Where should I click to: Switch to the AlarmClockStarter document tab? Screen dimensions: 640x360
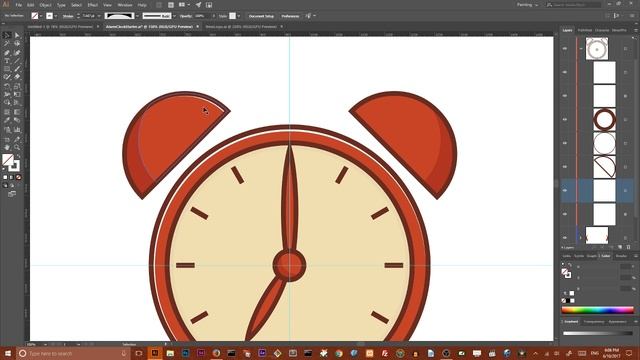point(149,27)
